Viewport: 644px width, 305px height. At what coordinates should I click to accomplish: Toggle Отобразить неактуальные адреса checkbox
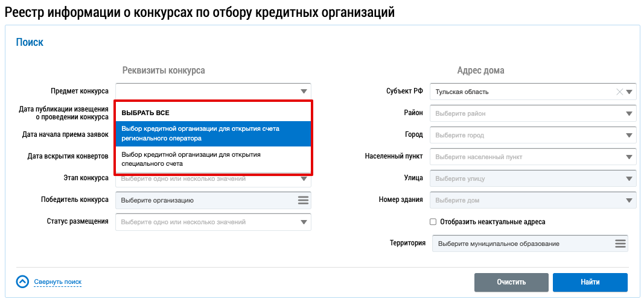pyautogui.click(x=433, y=222)
